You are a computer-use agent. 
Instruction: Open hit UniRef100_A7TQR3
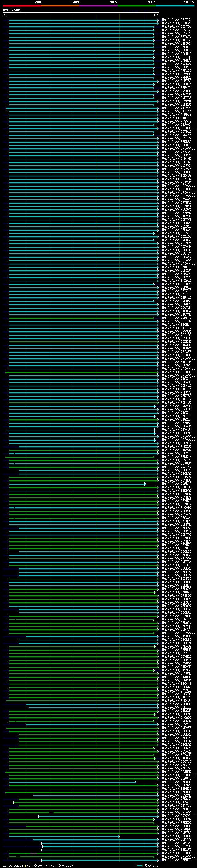[x=177, y=521]
